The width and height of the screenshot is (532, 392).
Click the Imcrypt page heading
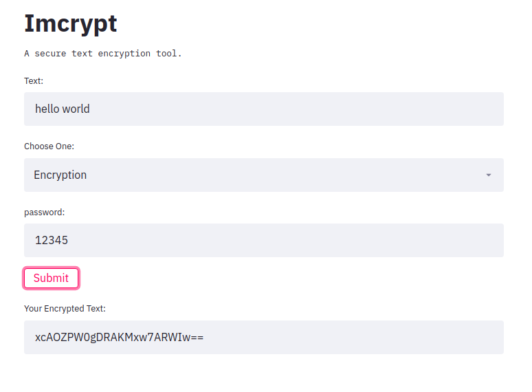71,23
